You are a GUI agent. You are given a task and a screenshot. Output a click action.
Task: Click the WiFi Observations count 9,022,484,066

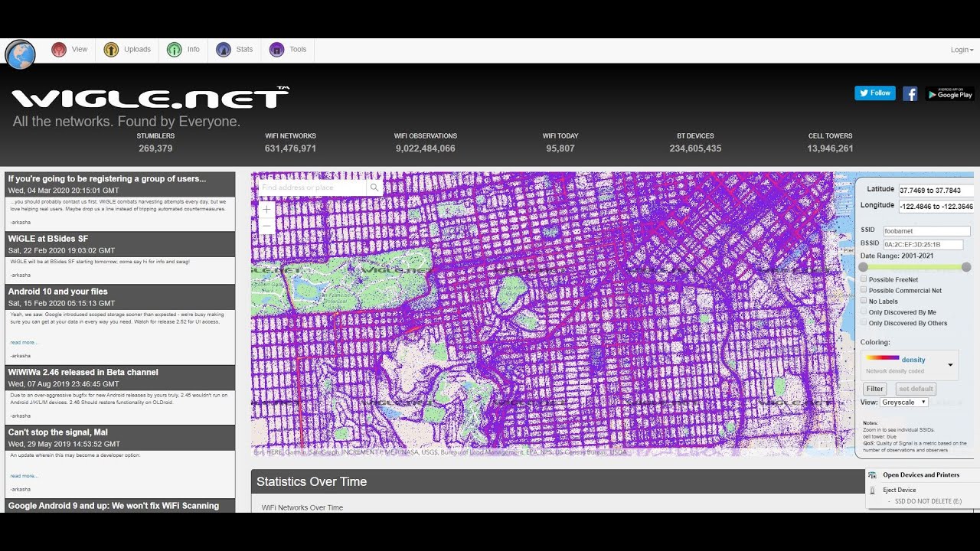[426, 148]
